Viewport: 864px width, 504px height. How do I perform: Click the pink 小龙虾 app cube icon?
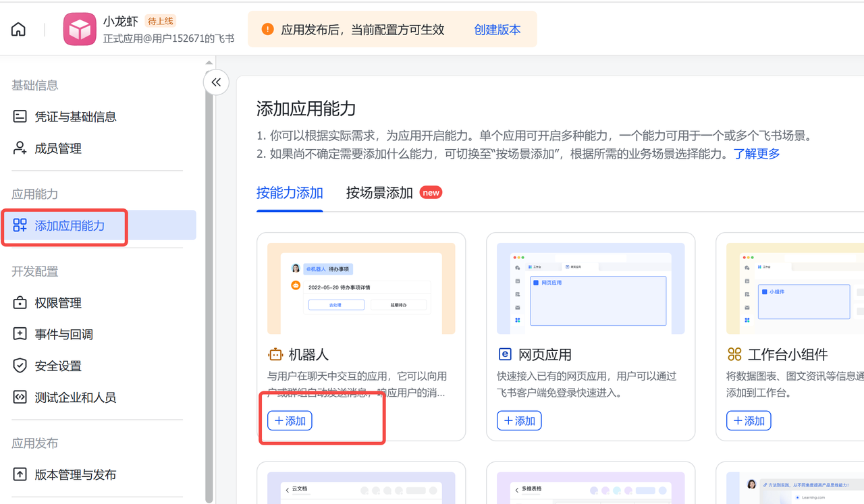pyautogui.click(x=80, y=30)
